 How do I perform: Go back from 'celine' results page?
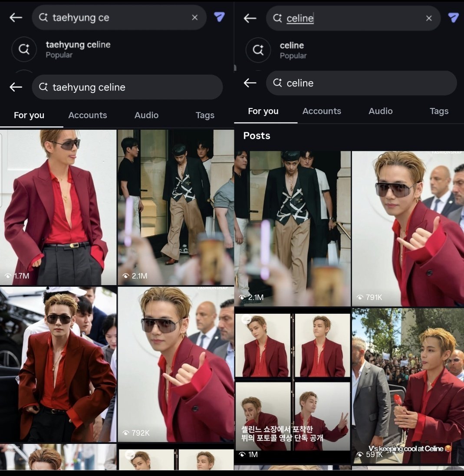pos(250,83)
